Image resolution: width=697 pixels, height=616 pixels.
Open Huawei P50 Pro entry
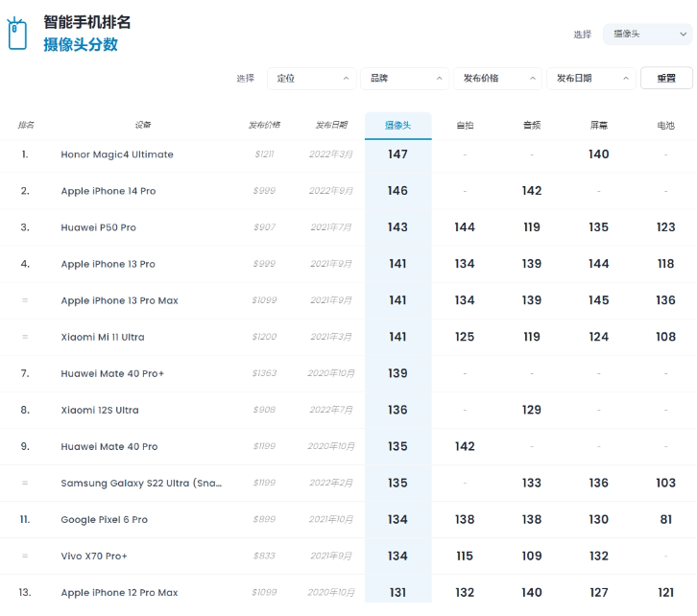(99, 227)
